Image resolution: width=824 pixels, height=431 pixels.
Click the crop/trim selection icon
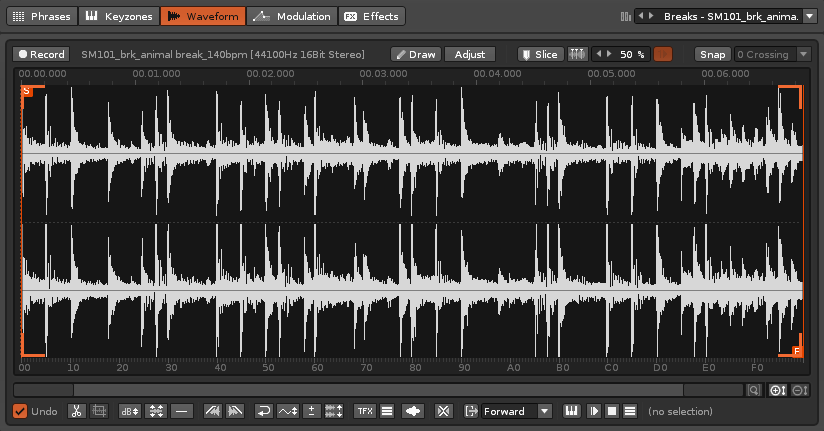point(99,411)
